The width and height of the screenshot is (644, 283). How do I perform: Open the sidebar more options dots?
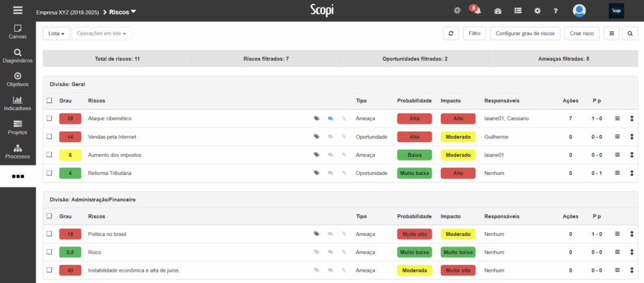tap(18, 176)
